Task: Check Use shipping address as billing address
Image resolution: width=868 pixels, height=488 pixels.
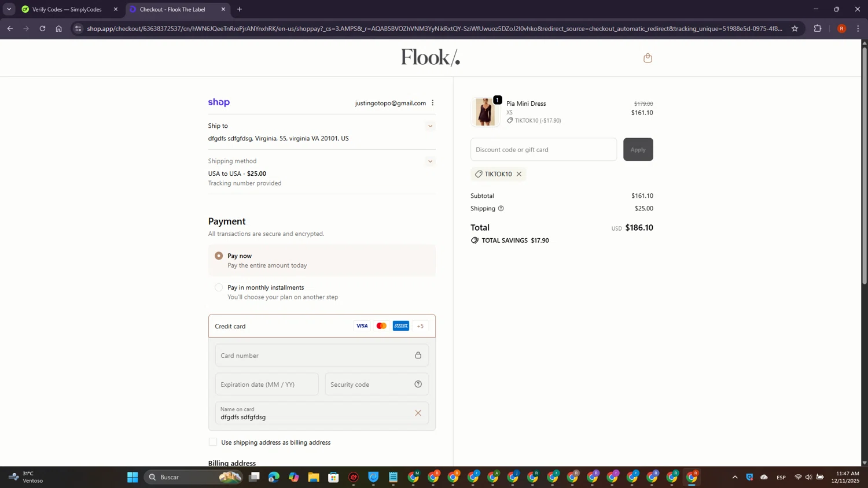Action: coord(213,442)
